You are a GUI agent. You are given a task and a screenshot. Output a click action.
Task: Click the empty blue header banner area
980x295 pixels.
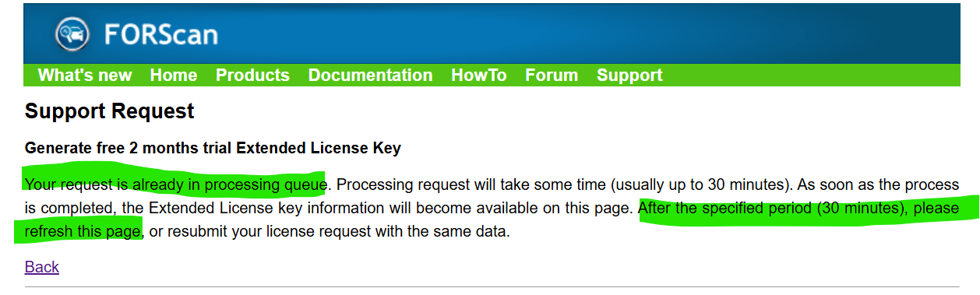592,34
